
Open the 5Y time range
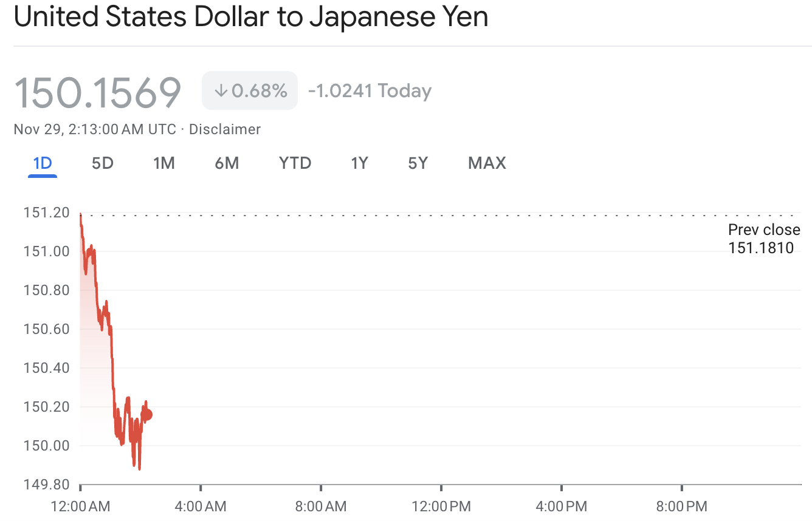pyautogui.click(x=418, y=163)
